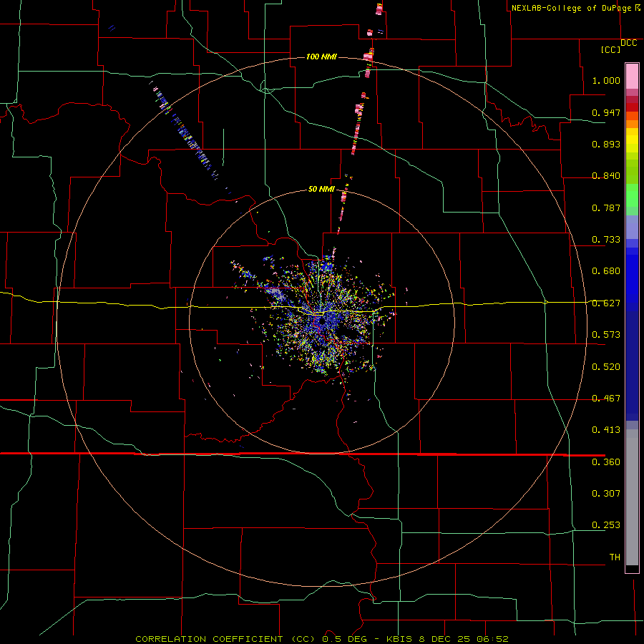Click the red segment of the color bar

pyautogui.click(x=632, y=107)
